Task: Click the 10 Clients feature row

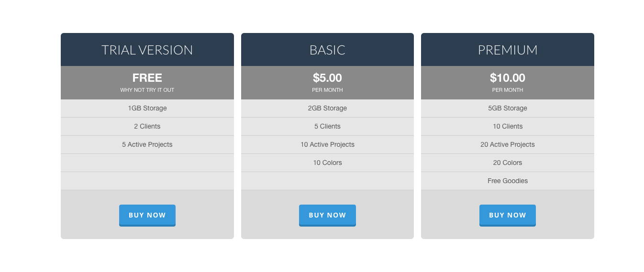Action: 508,127
